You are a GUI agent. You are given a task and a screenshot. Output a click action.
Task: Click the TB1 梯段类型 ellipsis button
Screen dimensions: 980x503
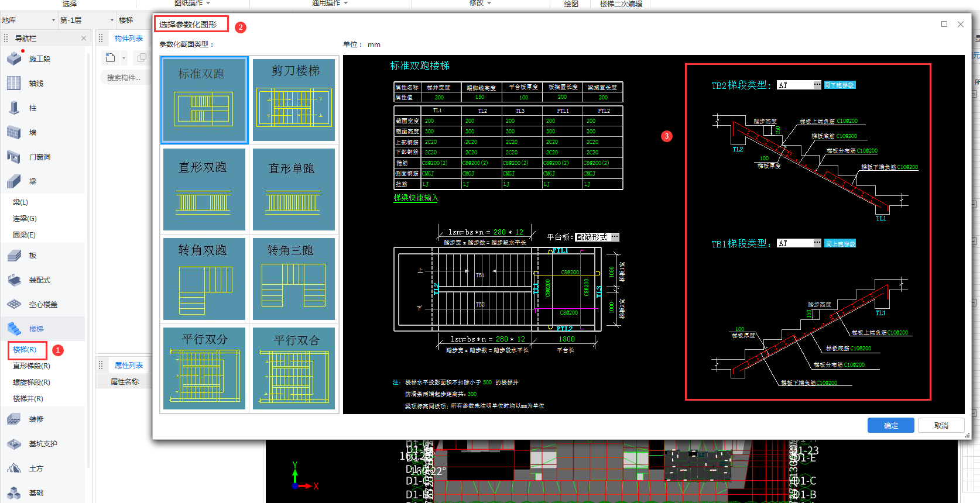pos(817,243)
